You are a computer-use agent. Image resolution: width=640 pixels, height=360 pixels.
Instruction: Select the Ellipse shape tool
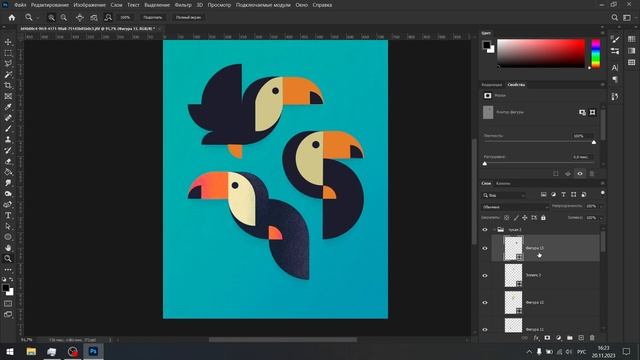pos(8,237)
